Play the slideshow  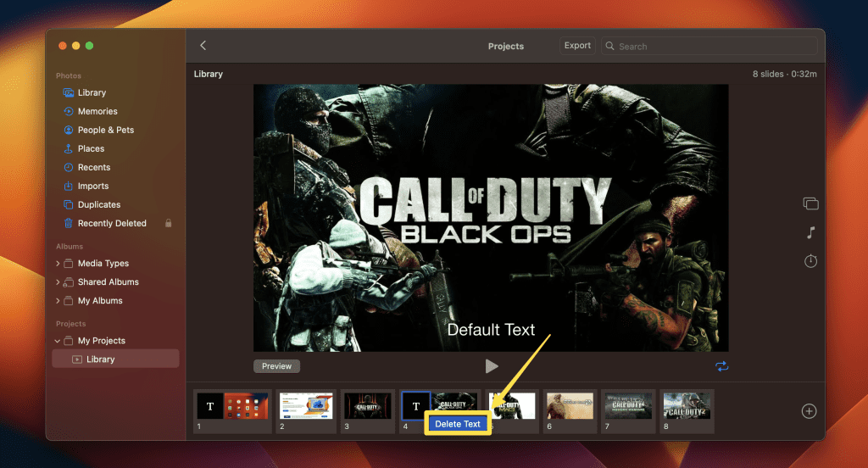(491, 366)
